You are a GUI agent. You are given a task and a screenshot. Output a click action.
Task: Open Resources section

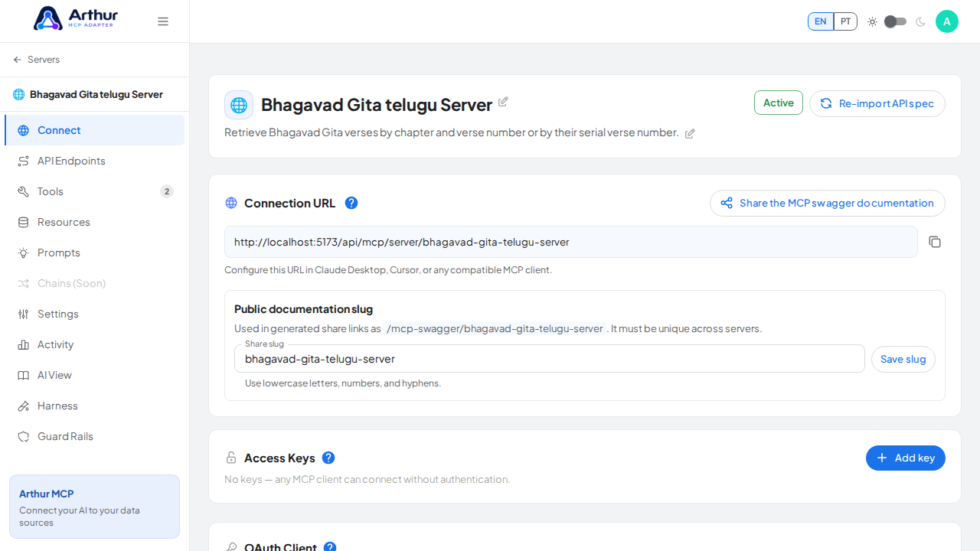click(x=95, y=222)
